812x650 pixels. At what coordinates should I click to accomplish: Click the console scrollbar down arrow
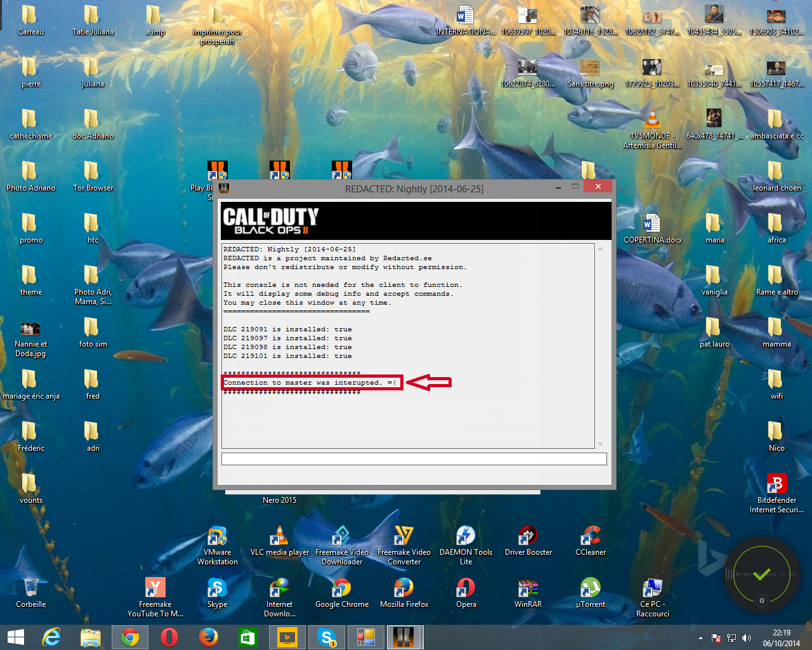click(x=600, y=444)
